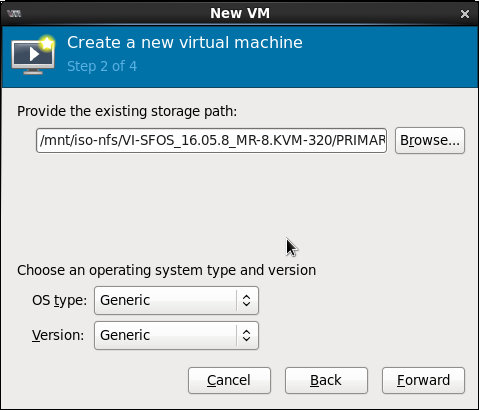Screen dimensions: 479x410
Task: Click the 'Create a new virtual machine' header
Action: click(x=185, y=43)
